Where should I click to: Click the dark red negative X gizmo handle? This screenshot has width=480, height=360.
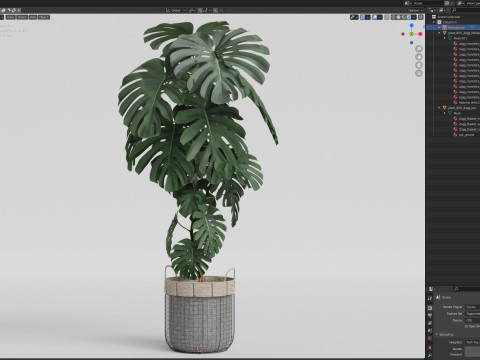pyautogui.click(x=403, y=34)
